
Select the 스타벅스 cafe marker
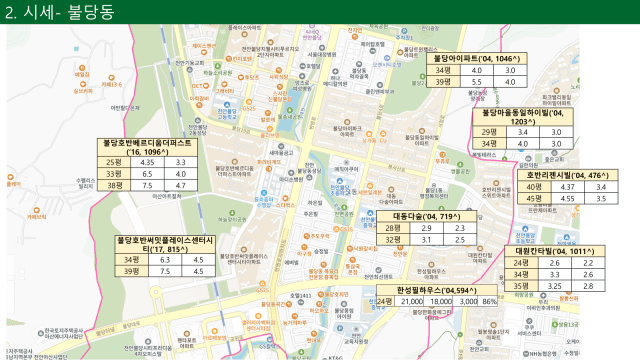pos(285,199)
